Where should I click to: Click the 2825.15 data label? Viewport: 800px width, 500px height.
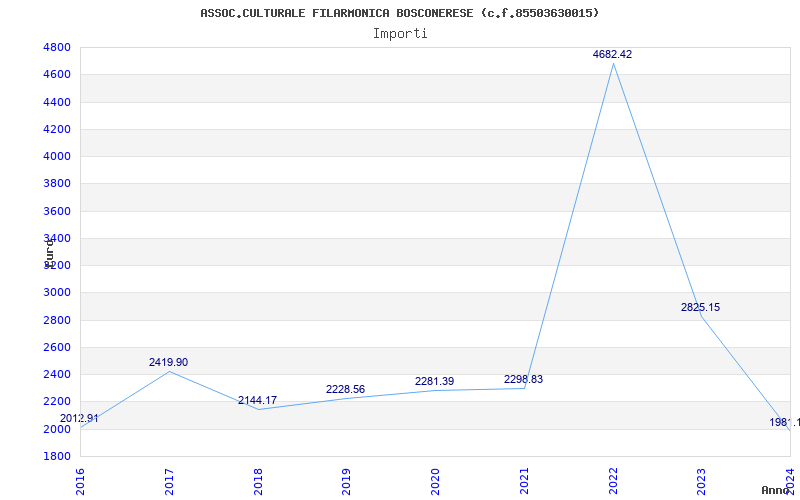(701, 307)
